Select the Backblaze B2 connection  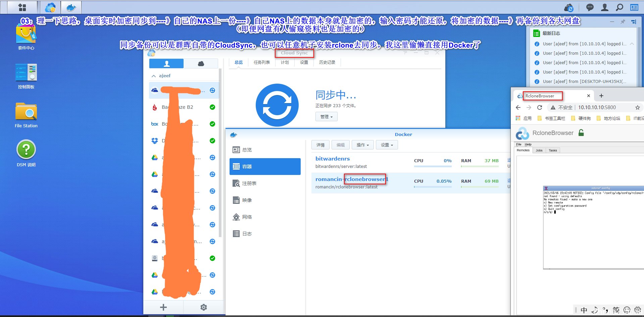(x=184, y=107)
